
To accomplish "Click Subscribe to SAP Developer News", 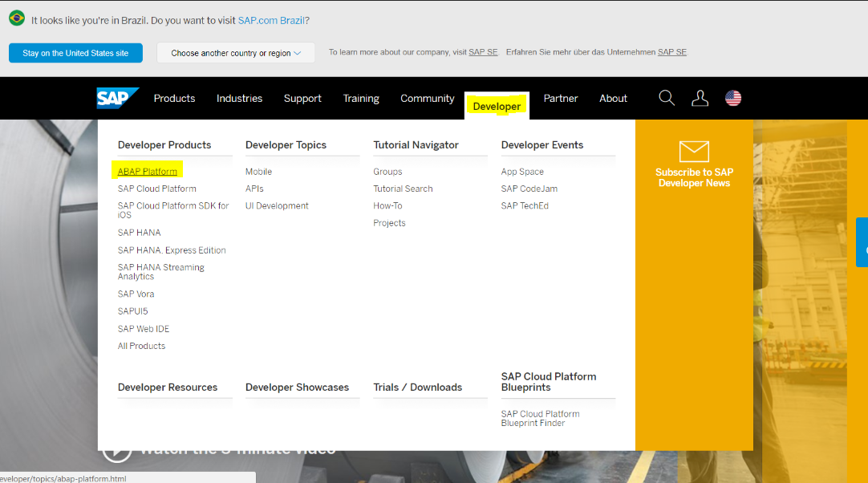I will pos(694,178).
